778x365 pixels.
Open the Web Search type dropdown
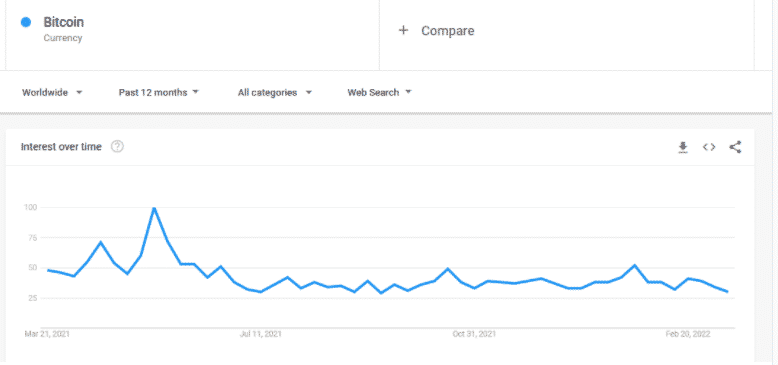(x=380, y=92)
